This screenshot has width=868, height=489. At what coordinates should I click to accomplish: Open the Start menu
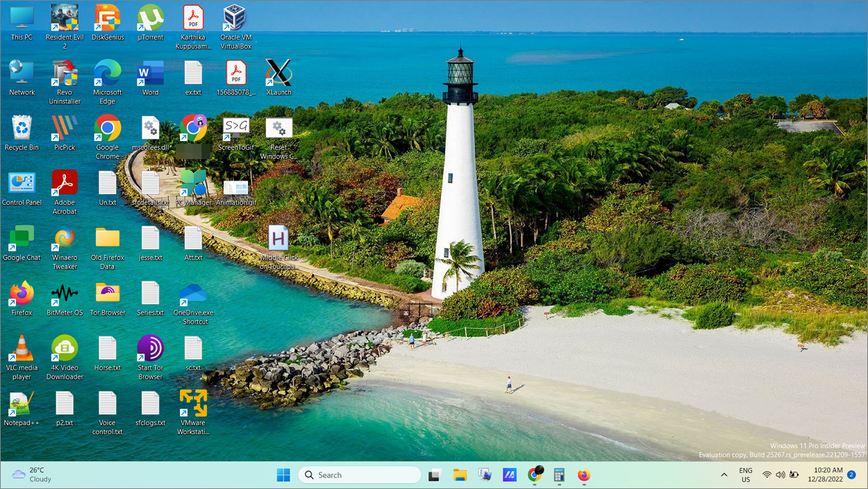283,475
